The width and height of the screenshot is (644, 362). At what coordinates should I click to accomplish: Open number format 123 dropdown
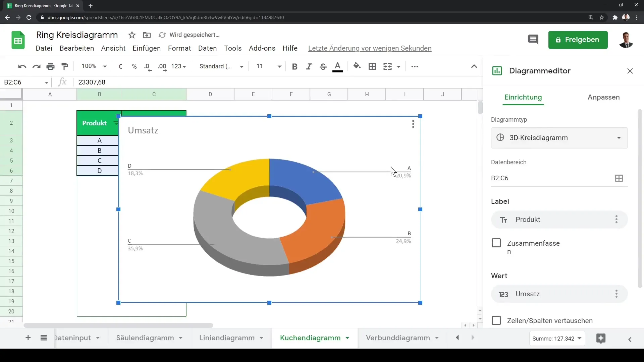[179, 66]
